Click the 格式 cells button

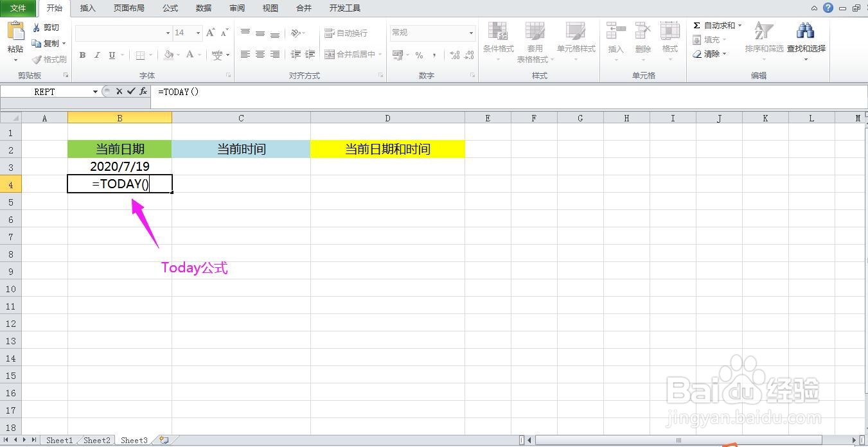(x=669, y=42)
